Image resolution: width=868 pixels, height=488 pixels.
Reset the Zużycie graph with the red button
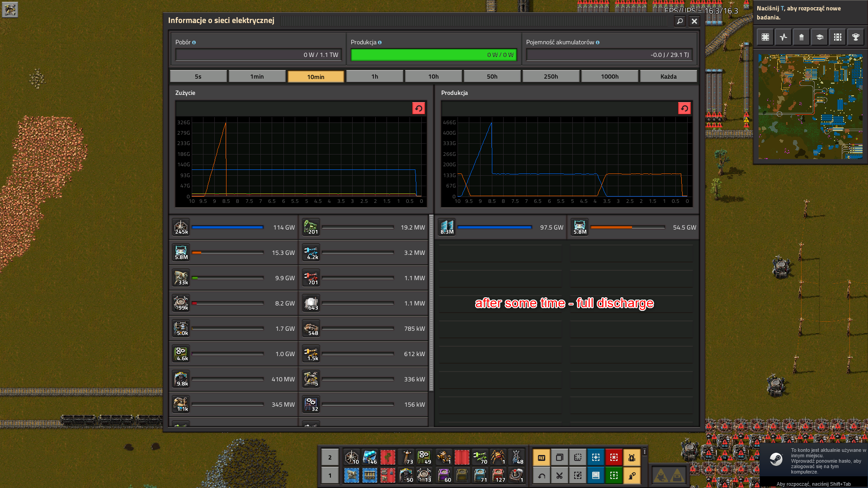(x=418, y=108)
